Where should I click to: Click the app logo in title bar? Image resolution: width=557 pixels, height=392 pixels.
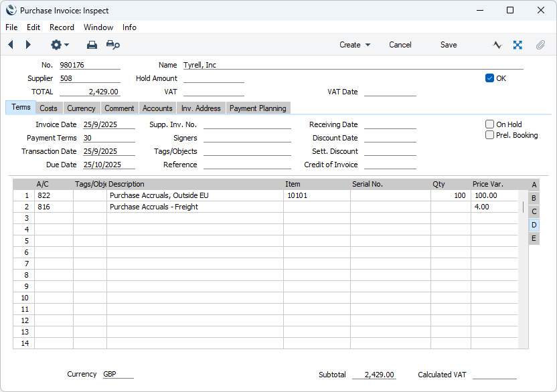[11, 10]
